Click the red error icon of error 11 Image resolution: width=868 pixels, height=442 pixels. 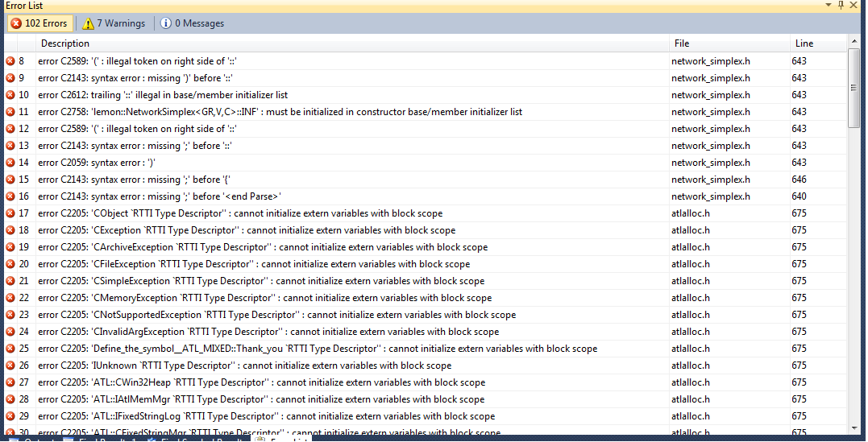(x=10, y=112)
